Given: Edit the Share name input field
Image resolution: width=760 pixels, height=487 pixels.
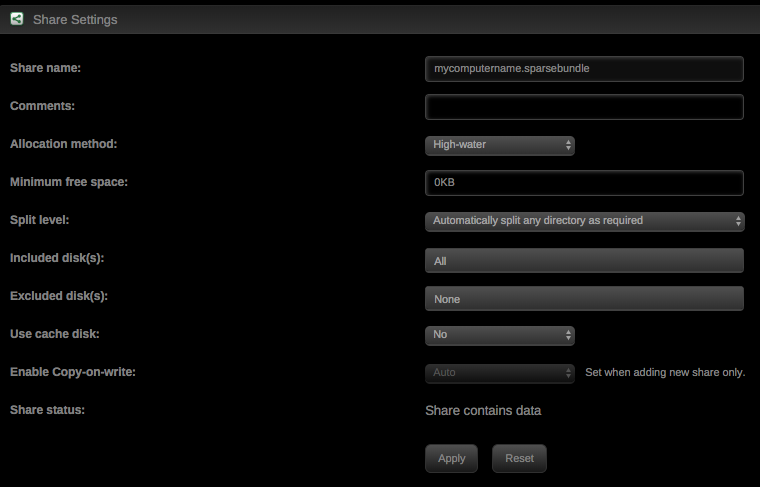Looking at the screenshot, I should click(x=584, y=69).
